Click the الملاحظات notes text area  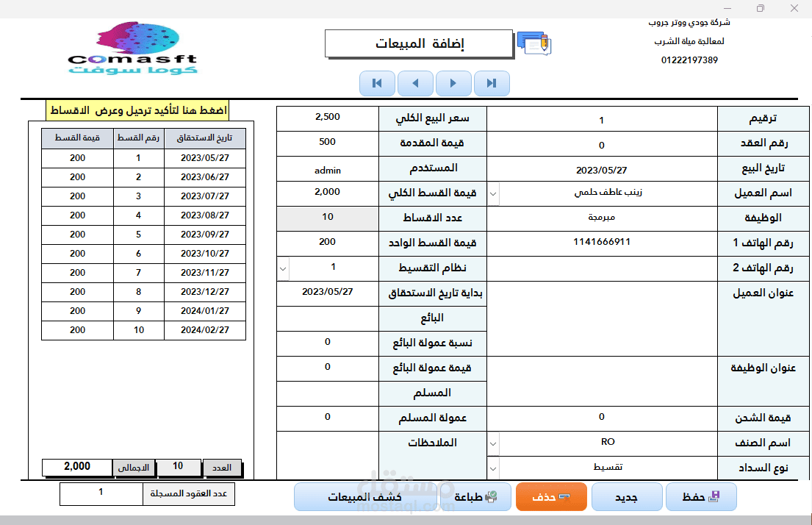click(328, 456)
